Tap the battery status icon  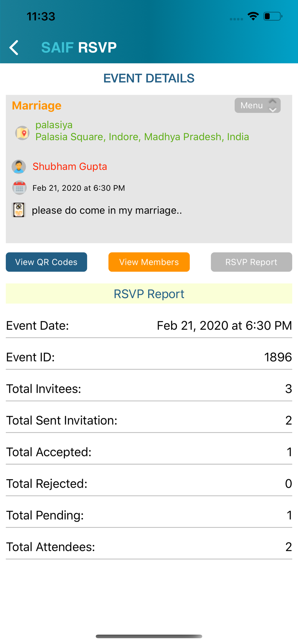273,16
